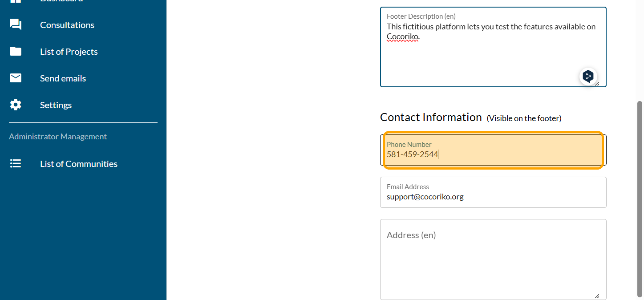Click the List of Communities list icon

click(16, 164)
